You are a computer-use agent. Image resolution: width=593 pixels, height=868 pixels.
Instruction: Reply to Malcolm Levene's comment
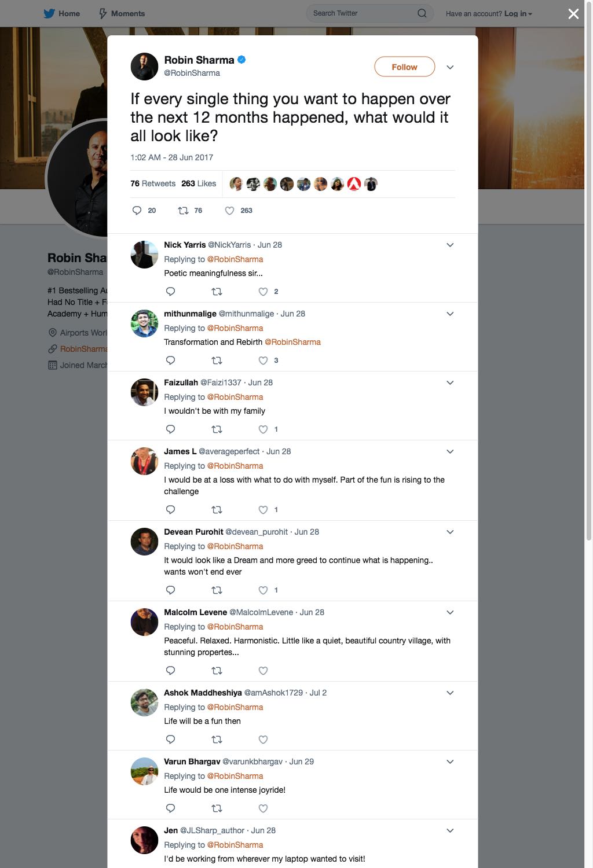point(170,671)
